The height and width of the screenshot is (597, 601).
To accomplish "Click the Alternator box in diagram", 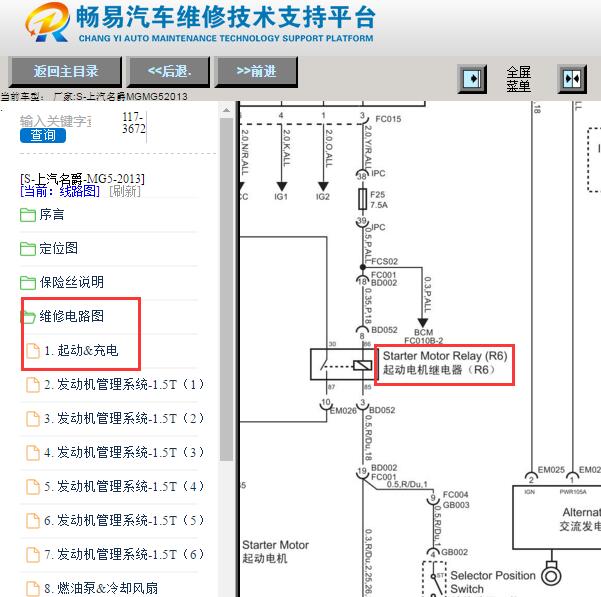I will (x=557, y=517).
